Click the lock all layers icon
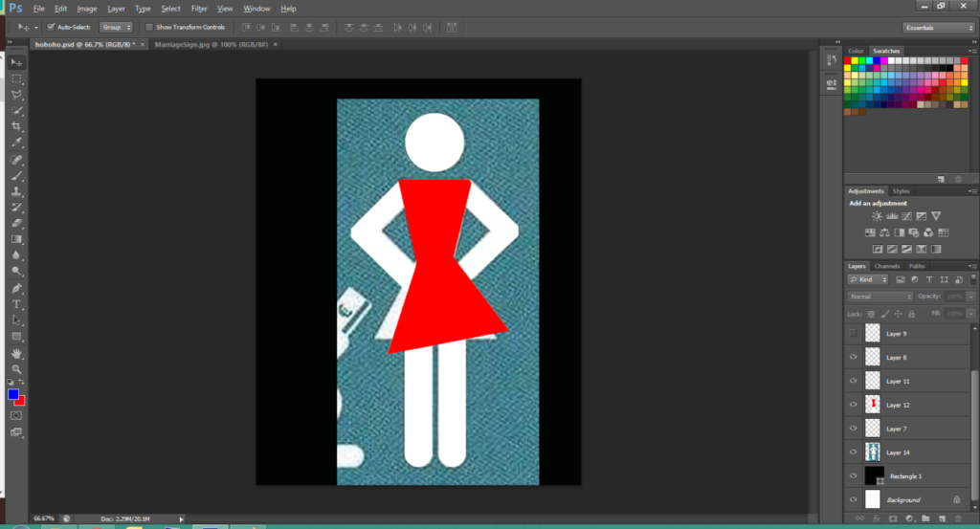Image resolution: width=980 pixels, height=529 pixels. (x=911, y=314)
